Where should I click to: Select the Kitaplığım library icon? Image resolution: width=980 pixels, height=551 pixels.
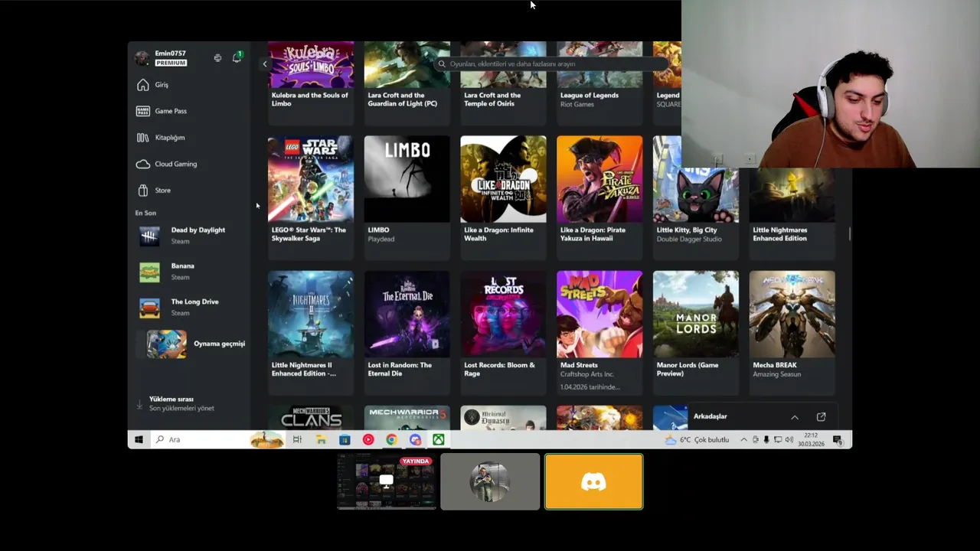(142, 138)
